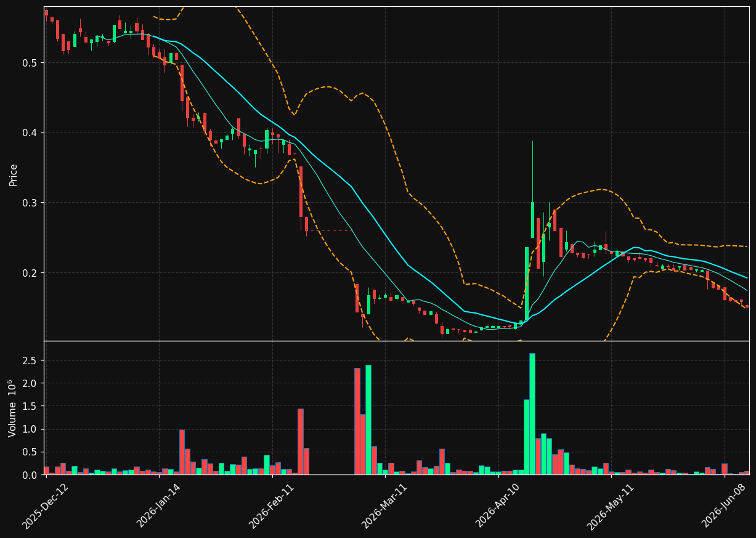
Task: Click the 2026-Apr-10 date label
Action: (497, 506)
